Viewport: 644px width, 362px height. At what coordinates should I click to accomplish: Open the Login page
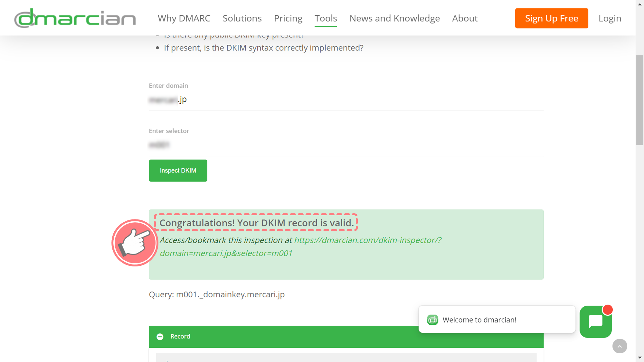610,18
